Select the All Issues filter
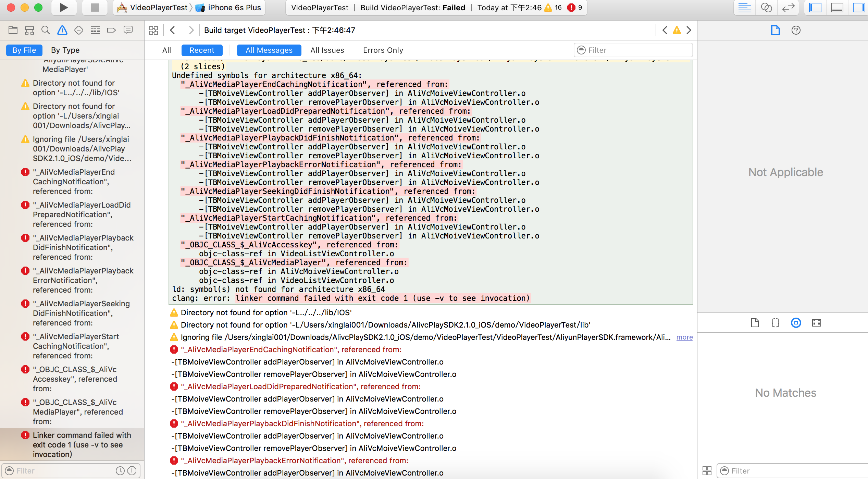 point(327,50)
